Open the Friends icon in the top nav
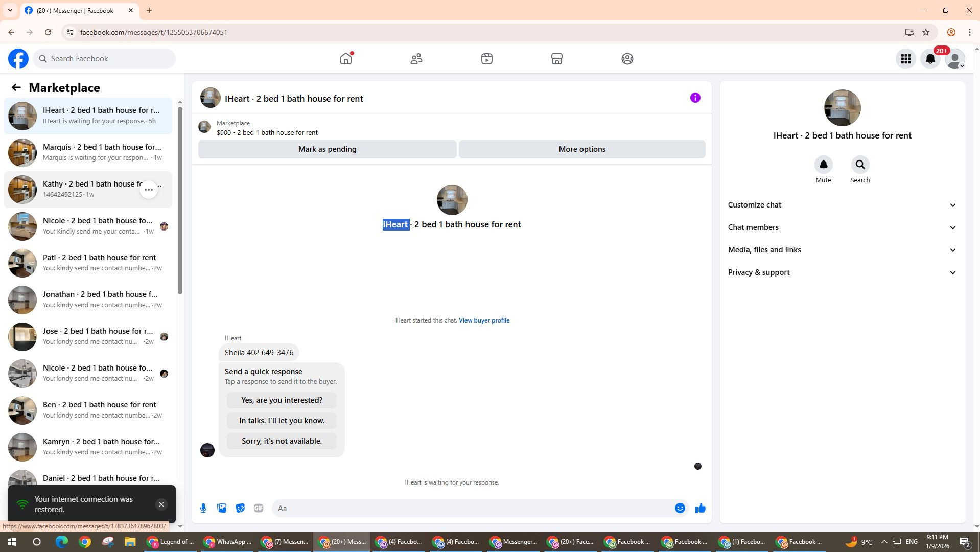Viewport: 980px width, 552px height. (x=416, y=59)
